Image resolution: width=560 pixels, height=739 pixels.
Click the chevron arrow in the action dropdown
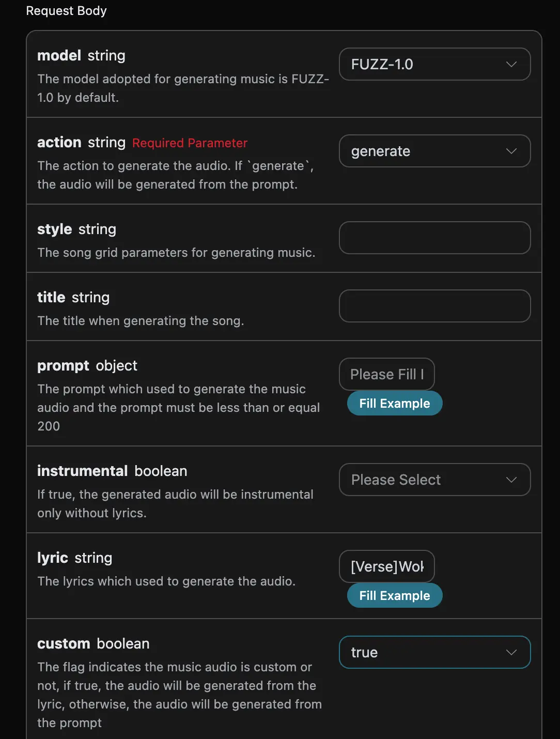click(x=511, y=151)
